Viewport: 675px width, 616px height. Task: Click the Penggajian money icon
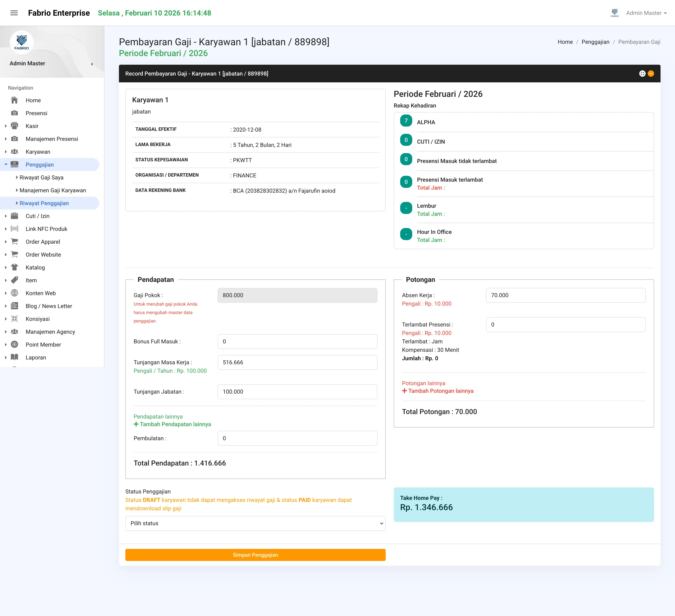tap(14, 164)
